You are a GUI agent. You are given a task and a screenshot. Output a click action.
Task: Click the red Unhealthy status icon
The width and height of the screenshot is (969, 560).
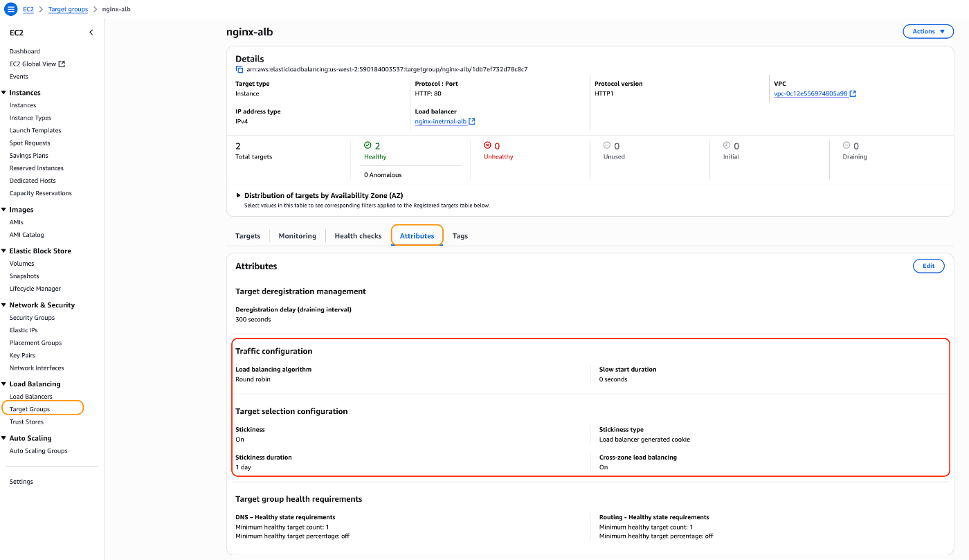coord(487,145)
